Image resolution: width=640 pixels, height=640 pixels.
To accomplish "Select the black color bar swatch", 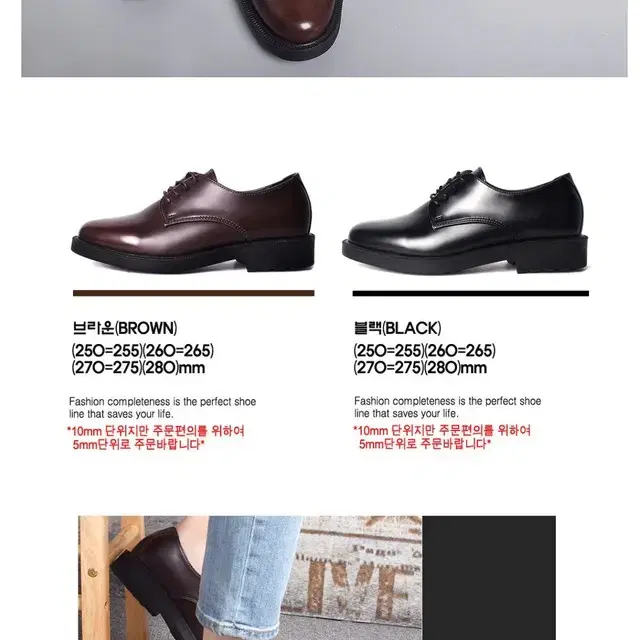I will pos(471,293).
